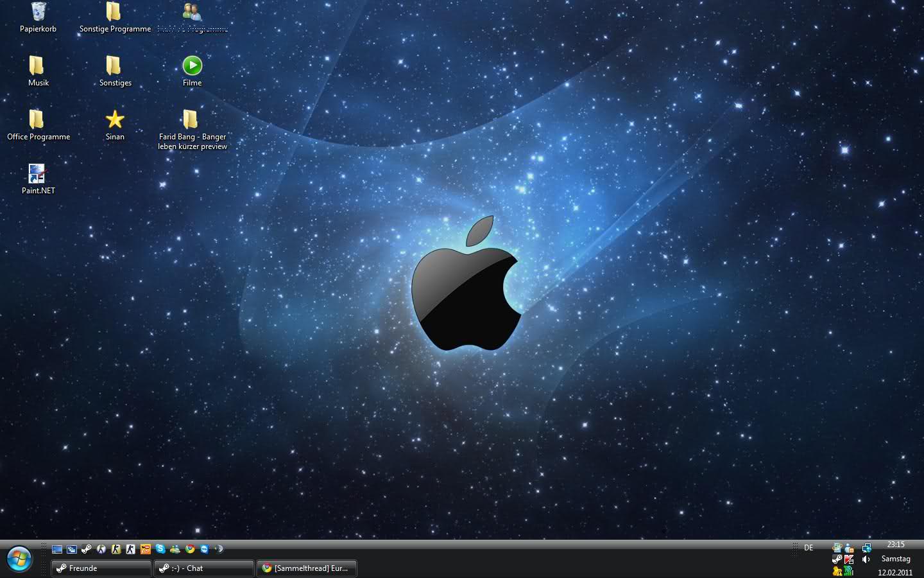Switch to the Sammelthread Chrome taskbar window
Screen dimensions: 924x578
pos(307,568)
